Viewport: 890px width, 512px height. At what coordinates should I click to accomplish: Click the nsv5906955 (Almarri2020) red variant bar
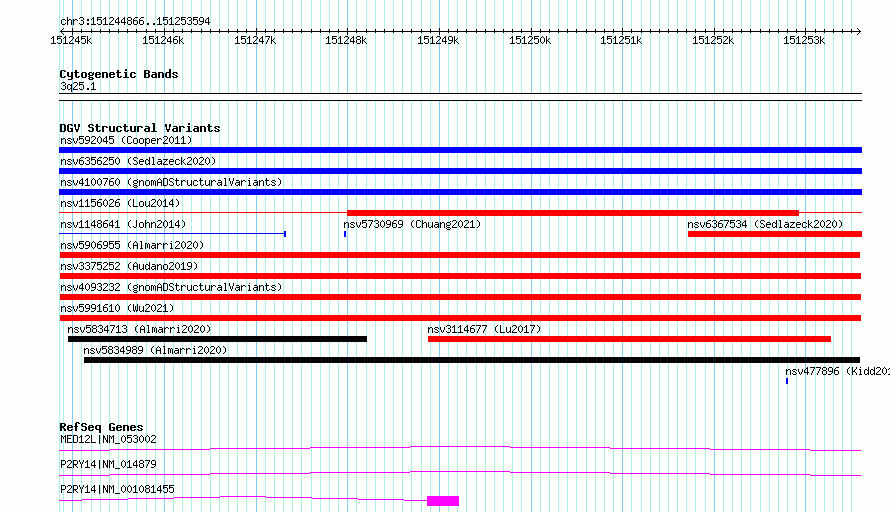[460, 255]
